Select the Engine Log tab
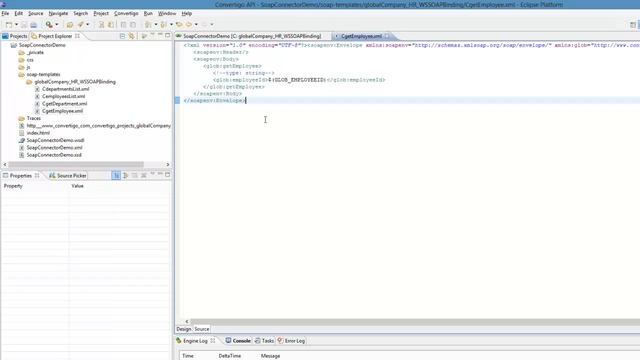Viewport: 640px width, 360px height. (x=195, y=341)
